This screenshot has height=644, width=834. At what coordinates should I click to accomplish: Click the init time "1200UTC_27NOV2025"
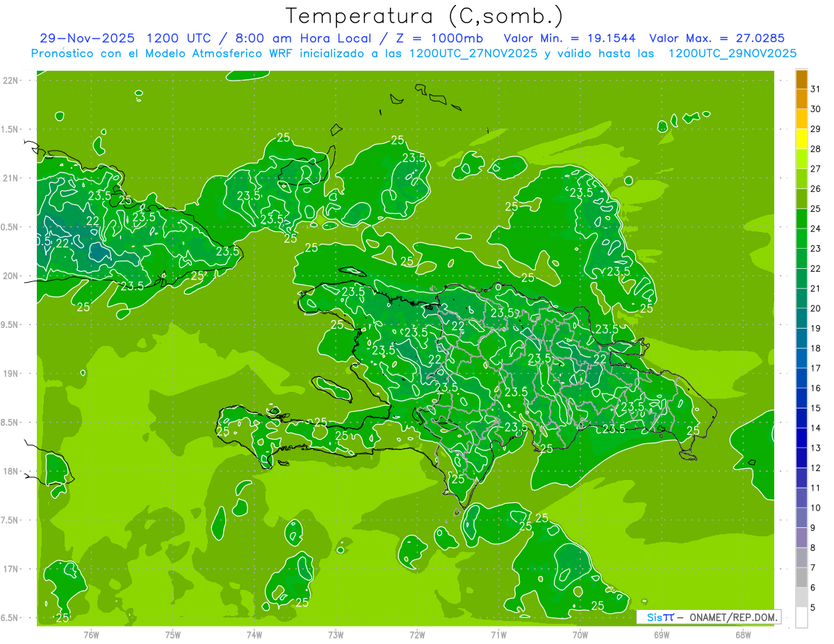pyautogui.click(x=474, y=53)
